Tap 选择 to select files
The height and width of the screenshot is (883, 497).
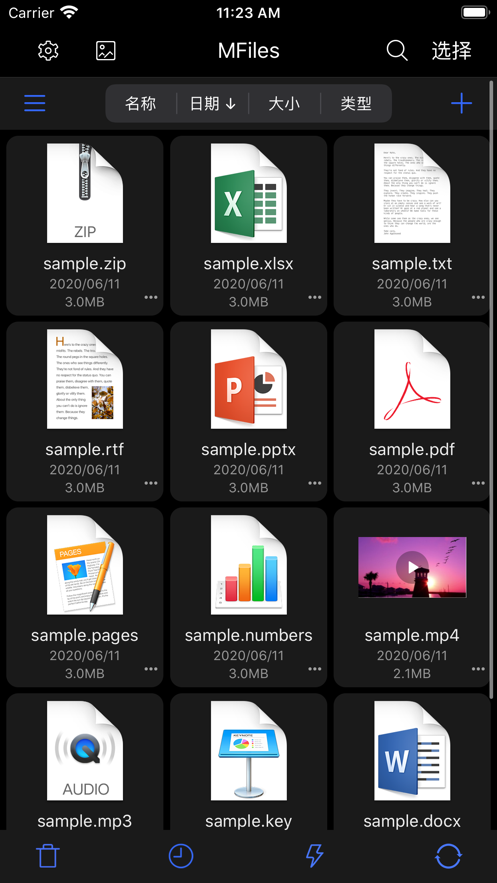click(451, 51)
